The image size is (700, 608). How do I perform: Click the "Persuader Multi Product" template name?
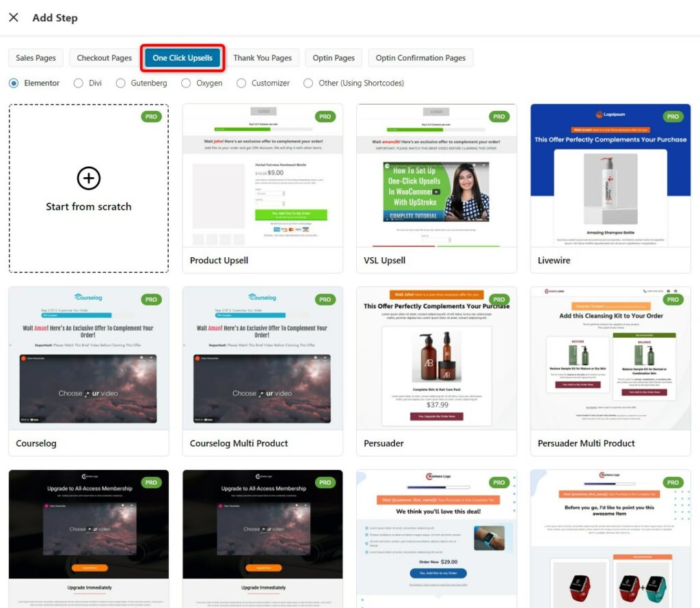pyautogui.click(x=586, y=443)
